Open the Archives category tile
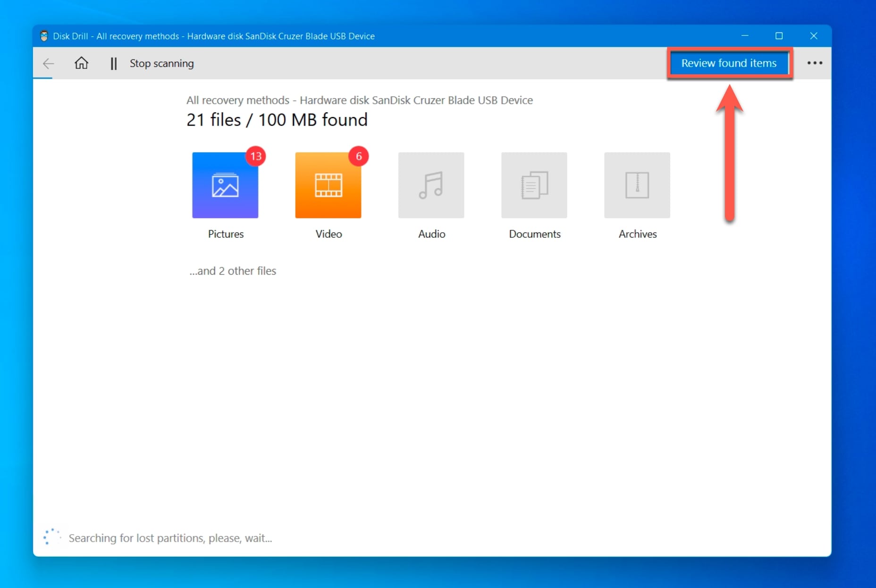The width and height of the screenshot is (876, 588). pyautogui.click(x=637, y=185)
